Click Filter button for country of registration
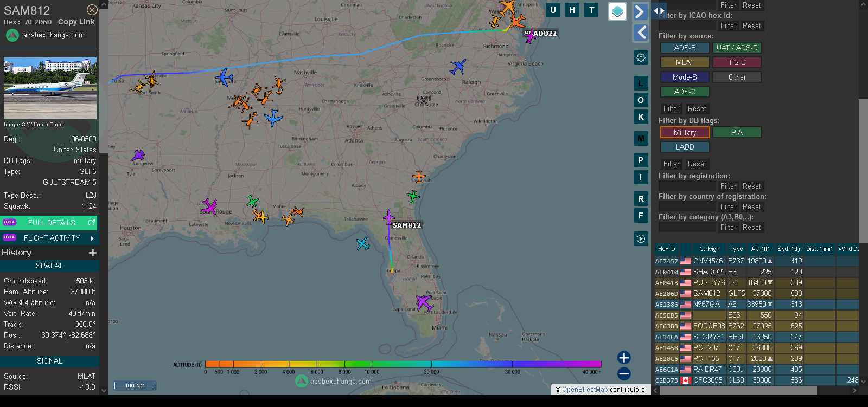Image resolution: width=868 pixels, height=407 pixels. coord(728,206)
